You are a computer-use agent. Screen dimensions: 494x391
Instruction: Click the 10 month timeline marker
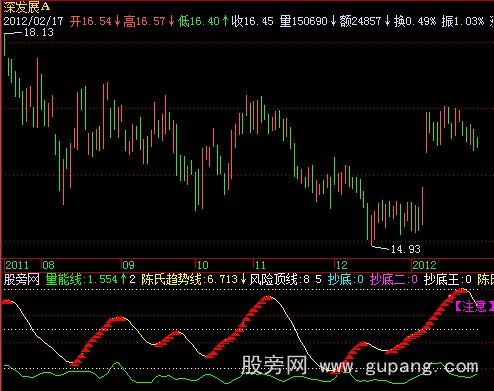coord(202,265)
